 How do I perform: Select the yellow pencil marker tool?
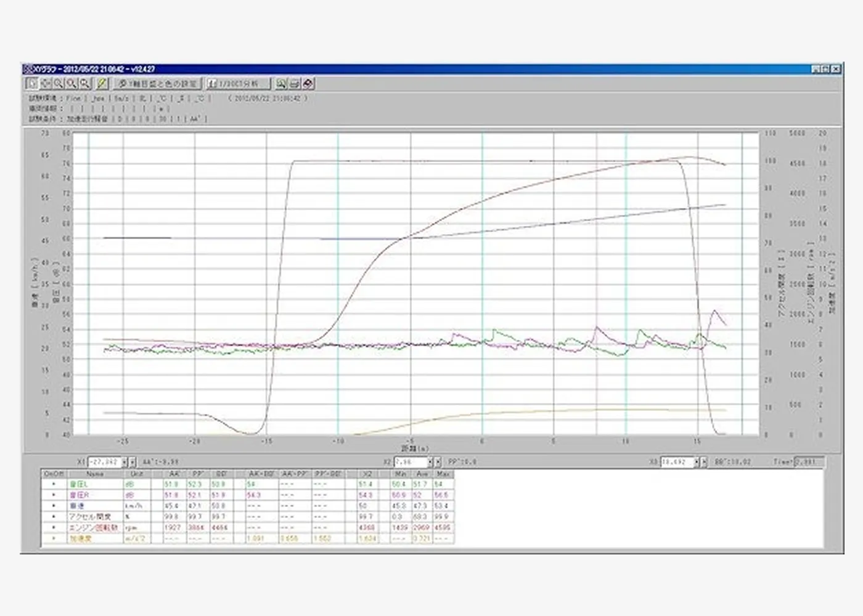[102, 84]
